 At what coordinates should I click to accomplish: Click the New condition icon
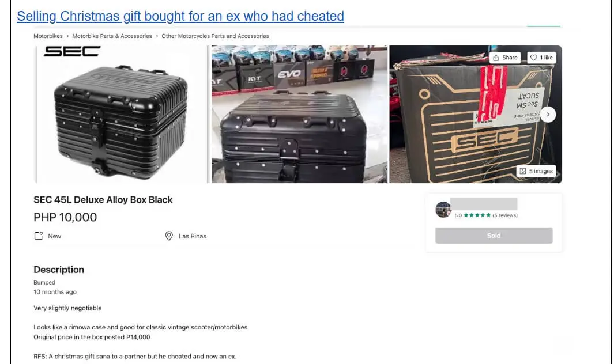(39, 236)
